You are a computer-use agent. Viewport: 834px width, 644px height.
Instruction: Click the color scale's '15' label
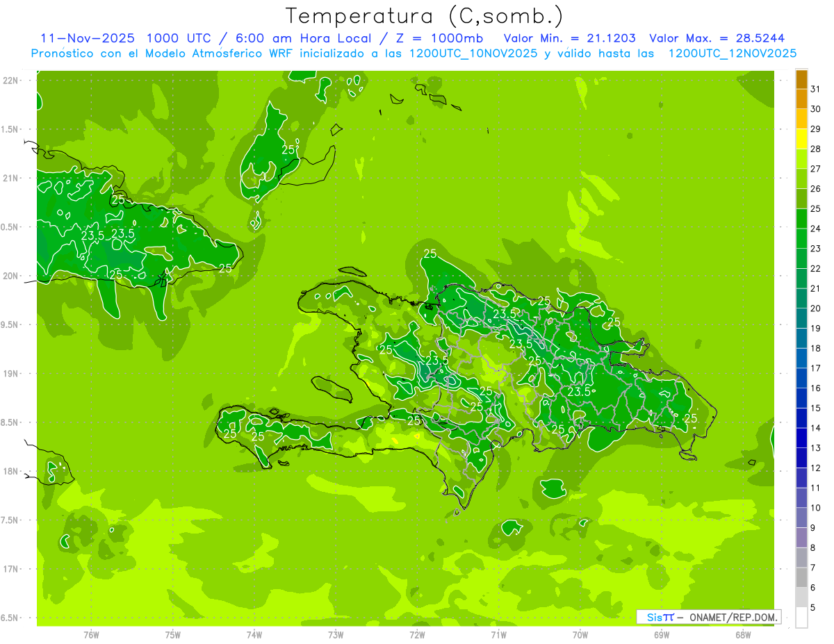click(x=816, y=408)
